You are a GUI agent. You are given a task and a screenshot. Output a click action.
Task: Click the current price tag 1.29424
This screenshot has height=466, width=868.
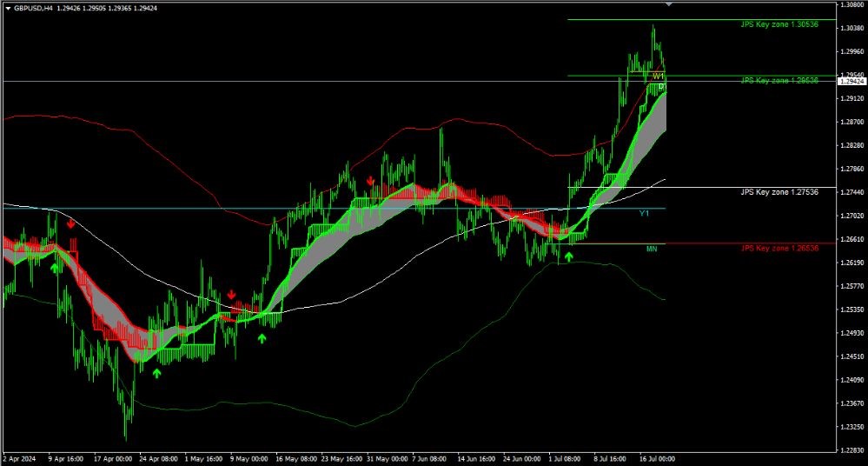(852, 82)
